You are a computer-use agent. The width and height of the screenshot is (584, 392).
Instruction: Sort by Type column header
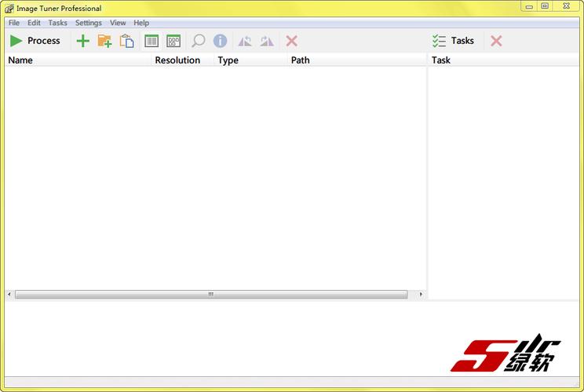click(251, 60)
